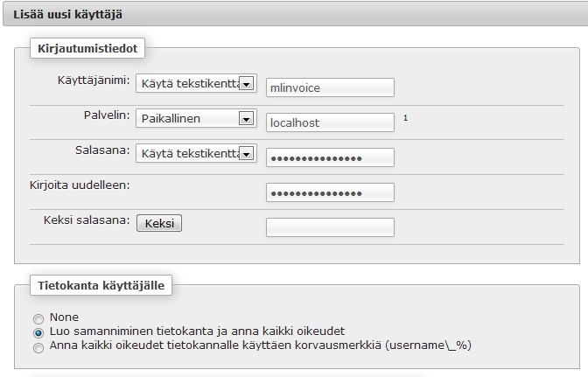The width and height of the screenshot is (588, 377).
Task: Focus the host field containing localhost
Action: (330, 122)
